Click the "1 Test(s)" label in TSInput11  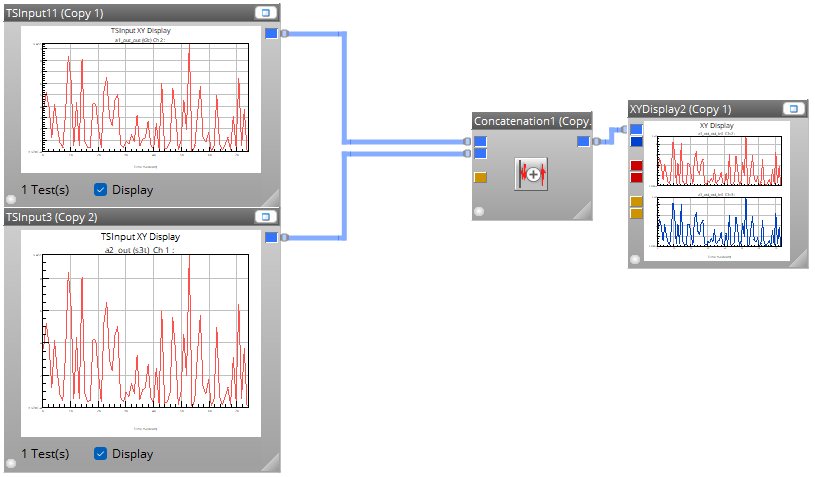point(45,189)
